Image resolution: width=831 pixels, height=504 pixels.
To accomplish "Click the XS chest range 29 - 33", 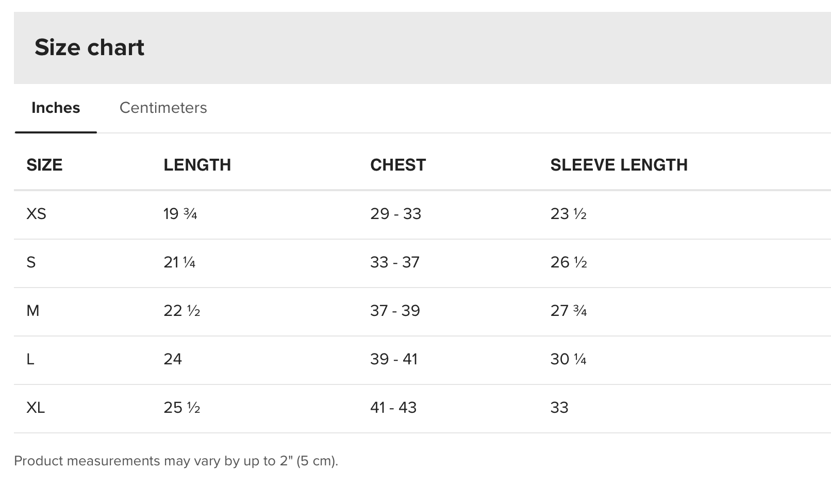I will pos(396,214).
